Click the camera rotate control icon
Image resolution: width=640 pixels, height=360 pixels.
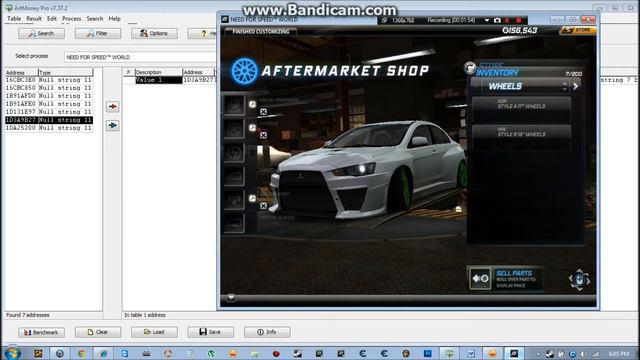579,280
